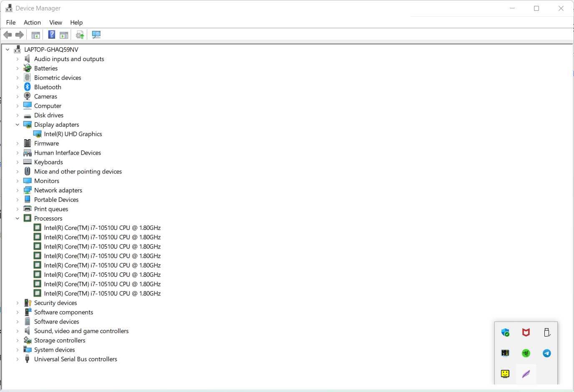Expand the System devices category
The height and width of the screenshot is (392, 574).
click(x=18, y=349)
